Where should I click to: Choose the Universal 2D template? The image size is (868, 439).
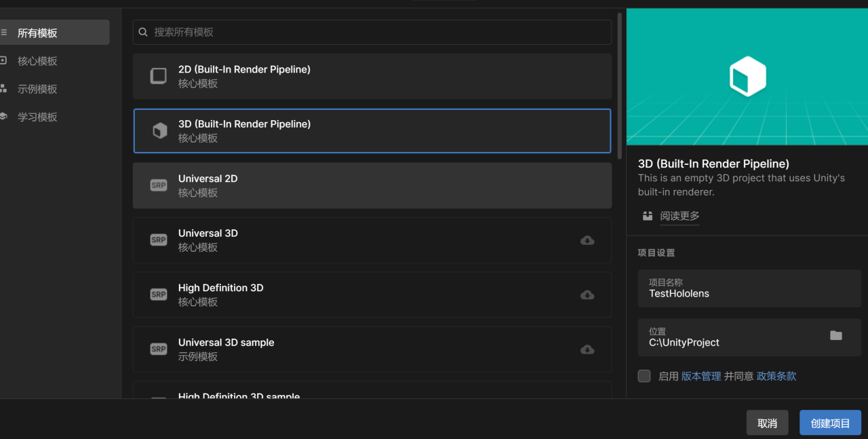372,185
